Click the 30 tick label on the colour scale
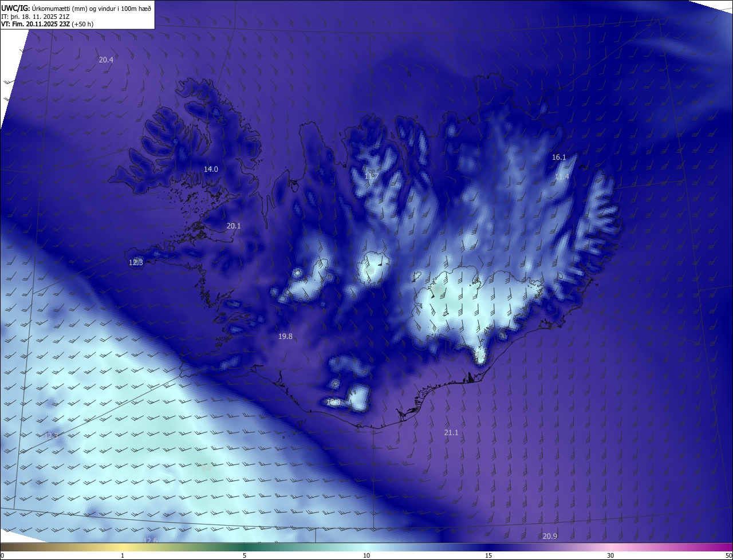 tap(610, 555)
